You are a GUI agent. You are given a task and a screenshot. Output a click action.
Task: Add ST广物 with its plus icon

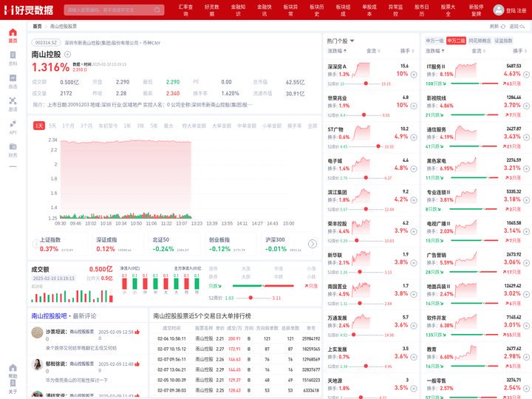(414, 137)
